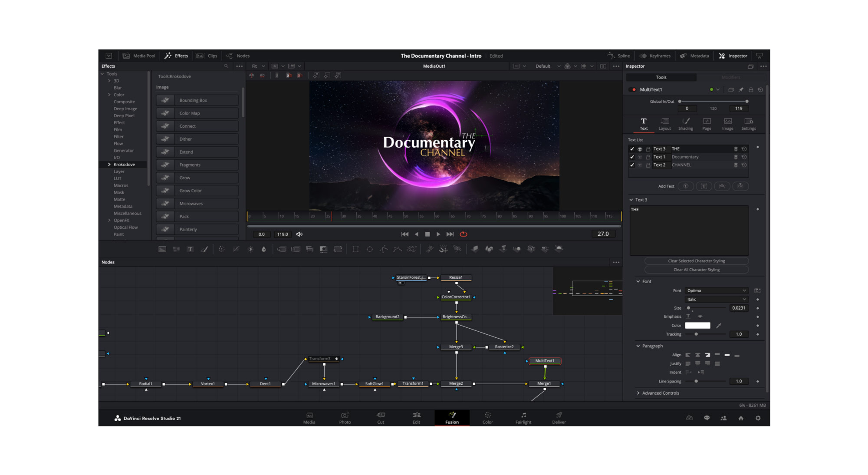Screen dimensions: 868x475
Task: Disable the Text 2 CHANNEL checkbox
Action: tap(632, 165)
